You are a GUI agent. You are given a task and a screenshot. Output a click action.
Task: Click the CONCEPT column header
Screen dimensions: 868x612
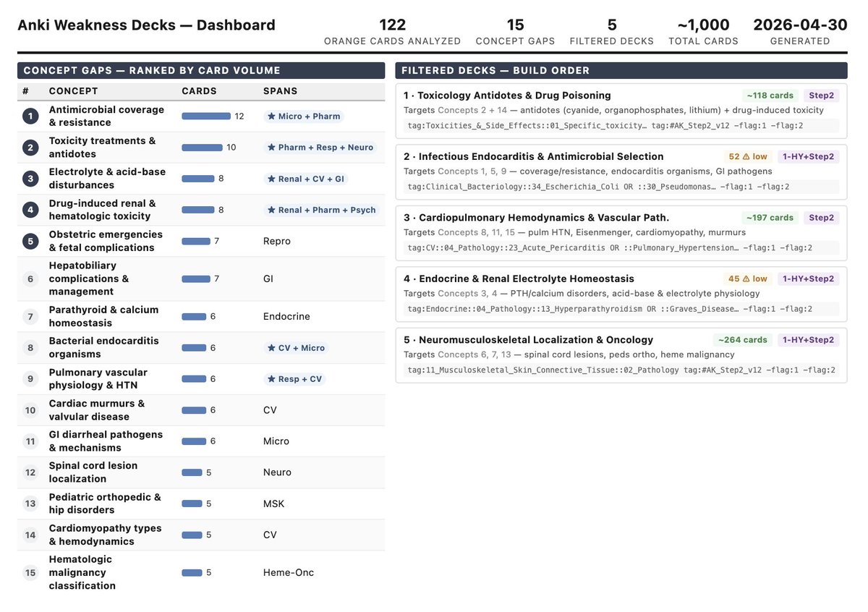(x=73, y=91)
